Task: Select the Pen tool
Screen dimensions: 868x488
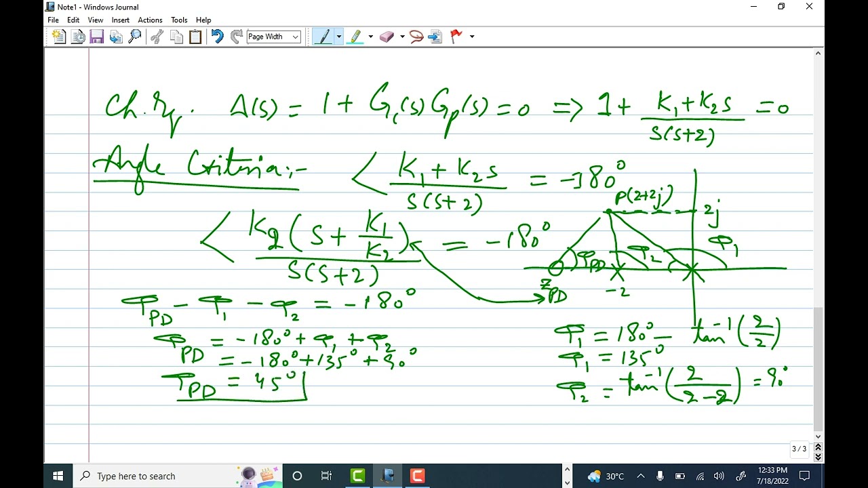Action: [323, 37]
